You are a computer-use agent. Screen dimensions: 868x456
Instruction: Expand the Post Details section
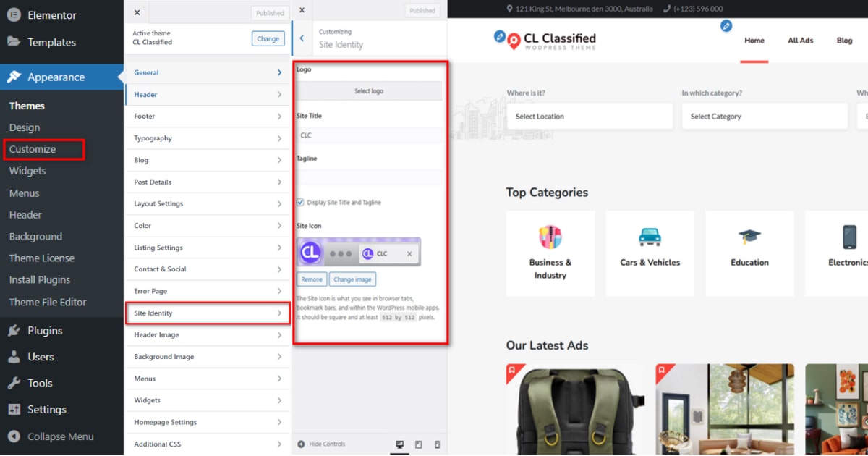(208, 182)
